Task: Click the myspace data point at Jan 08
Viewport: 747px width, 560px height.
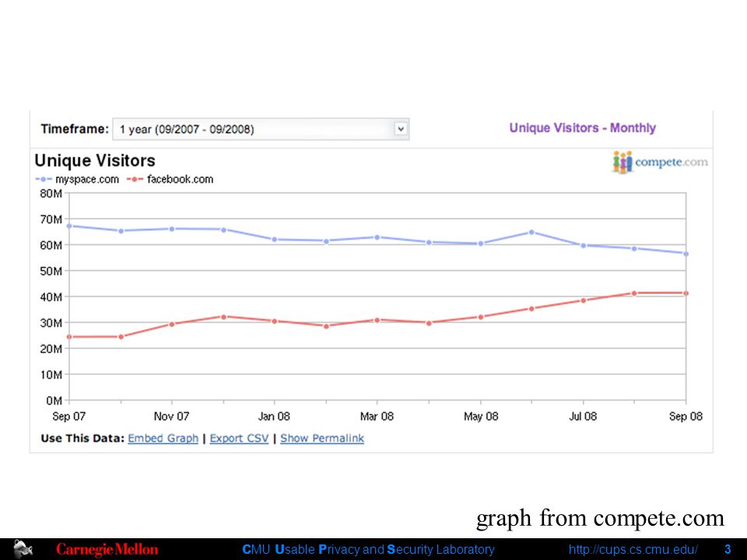Action: [275, 240]
